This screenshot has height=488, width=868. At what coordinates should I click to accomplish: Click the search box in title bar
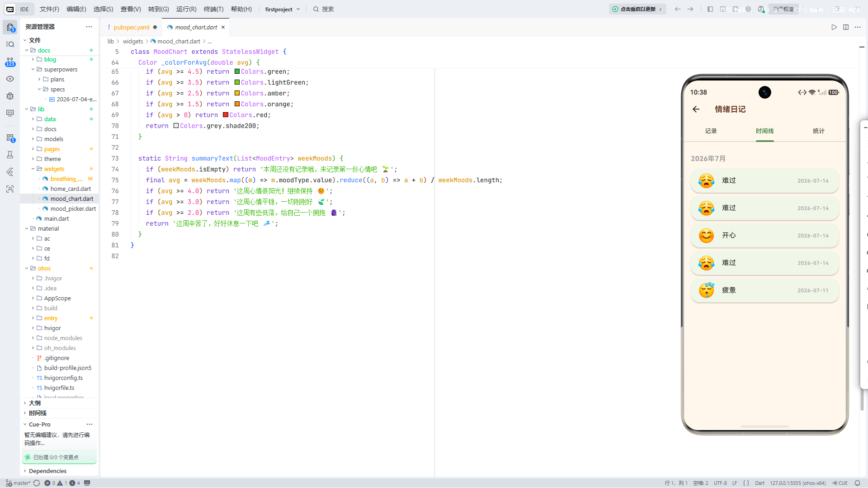pyautogui.click(x=324, y=9)
